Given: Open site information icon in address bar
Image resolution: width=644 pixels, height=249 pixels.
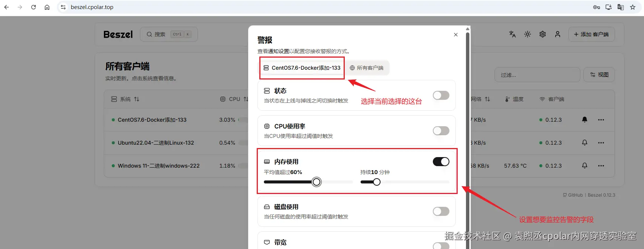Looking at the screenshot, I should (63, 7).
